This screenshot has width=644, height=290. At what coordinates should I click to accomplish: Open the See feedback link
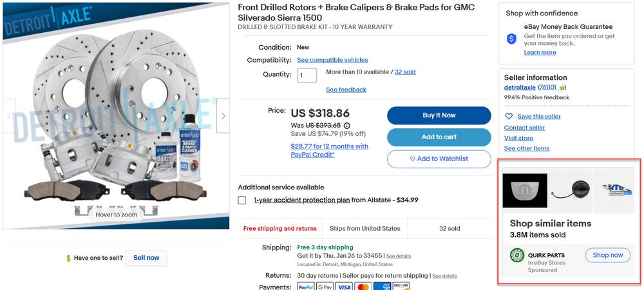(x=346, y=90)
